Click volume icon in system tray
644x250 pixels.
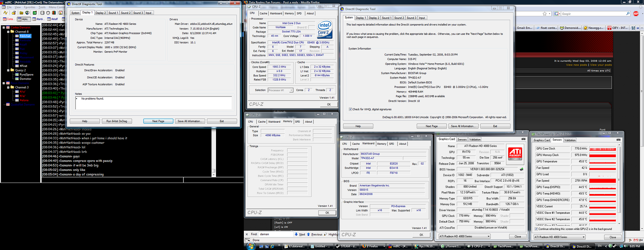coord(626,246)
